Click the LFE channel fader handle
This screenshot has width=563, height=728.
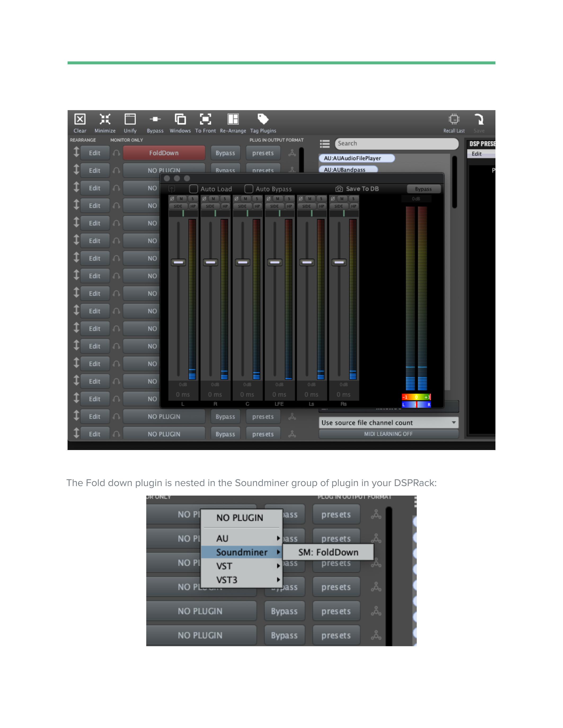(274, 262)
